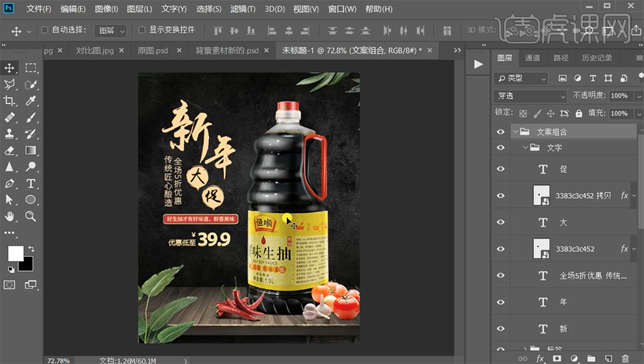This screenshot has height=364, width=644.
Task: Select the Healing Brush tool
Action: 10,118
